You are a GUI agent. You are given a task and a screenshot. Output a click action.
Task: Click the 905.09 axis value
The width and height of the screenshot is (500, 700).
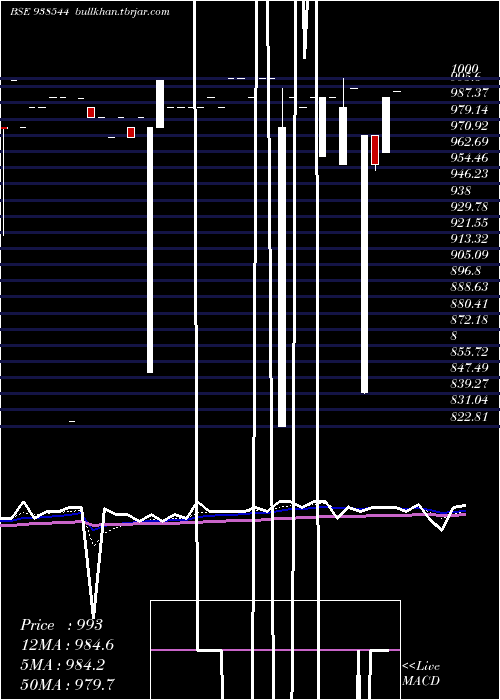coord(469,254)
